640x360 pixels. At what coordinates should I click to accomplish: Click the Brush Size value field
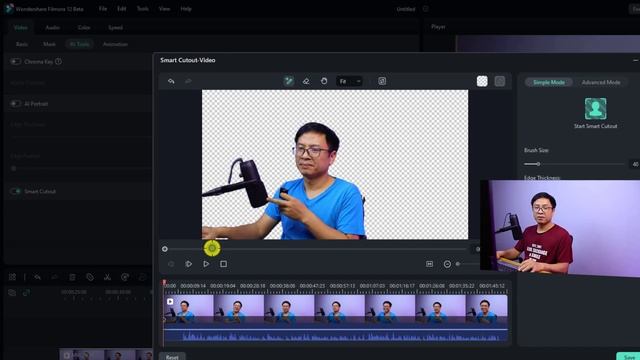pyautogui.click(x=635, y=164)
